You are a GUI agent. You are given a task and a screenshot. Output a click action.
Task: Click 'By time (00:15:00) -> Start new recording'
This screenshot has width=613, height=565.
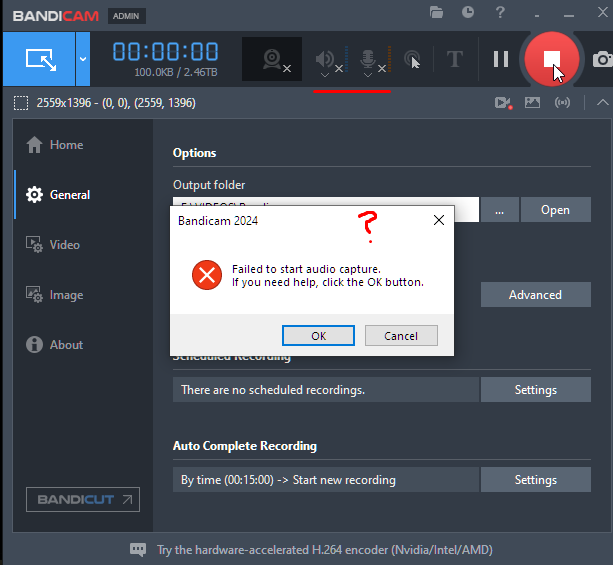[x=288, y=480]
